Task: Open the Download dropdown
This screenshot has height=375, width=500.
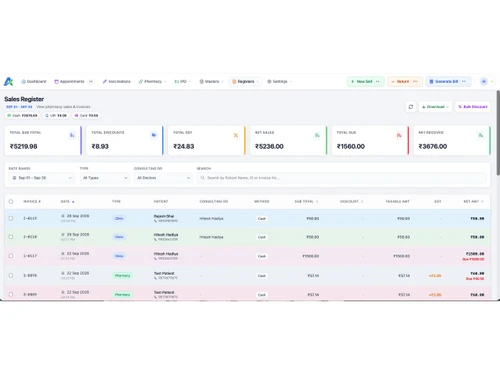Action: (435, 107)
